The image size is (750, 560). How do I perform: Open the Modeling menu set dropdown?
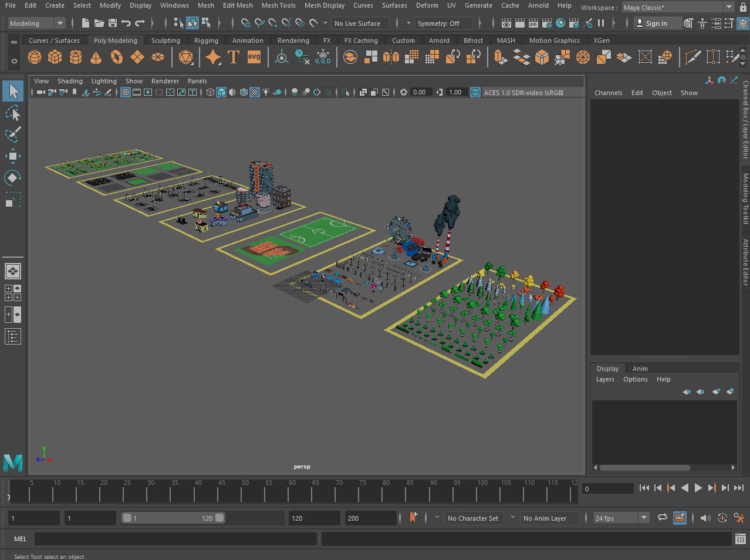pos(36,23)
